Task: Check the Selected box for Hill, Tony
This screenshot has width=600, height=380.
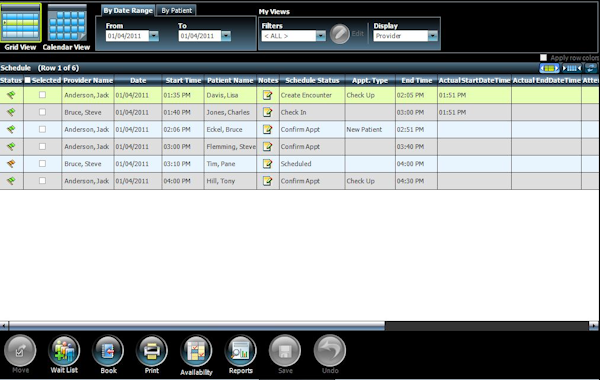Action: (42, 181)
